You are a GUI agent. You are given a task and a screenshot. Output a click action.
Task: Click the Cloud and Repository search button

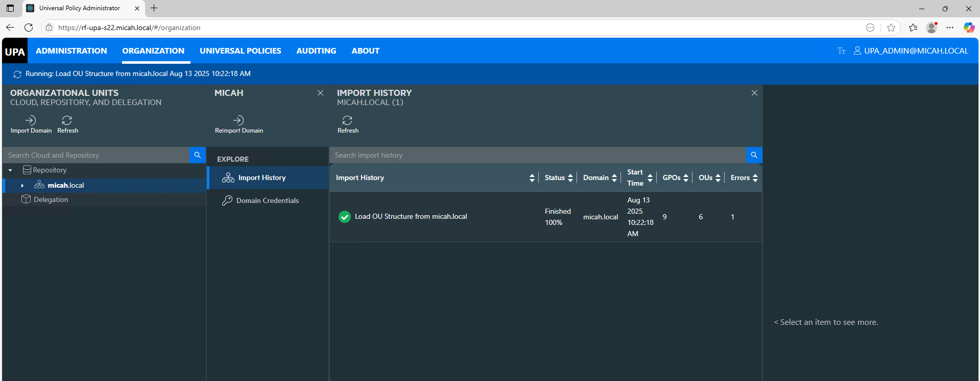tap(198, 155)
